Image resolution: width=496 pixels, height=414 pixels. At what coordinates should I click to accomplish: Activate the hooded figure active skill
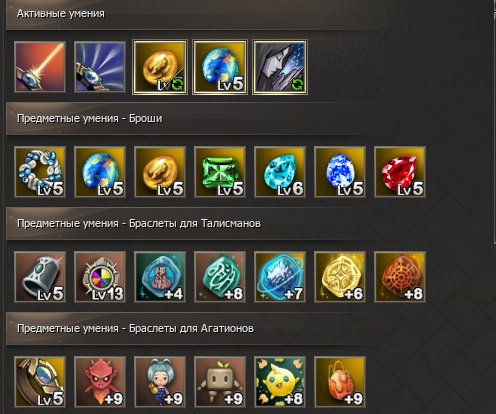pos(280,67)
